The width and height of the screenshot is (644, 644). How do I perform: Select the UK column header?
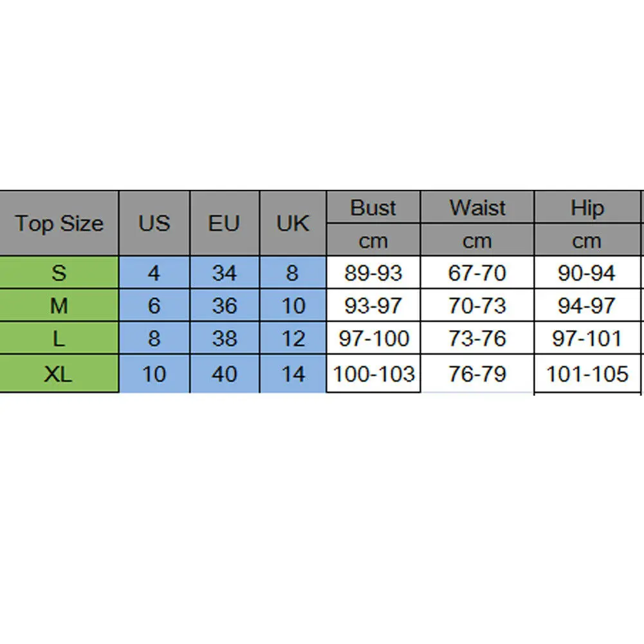(293, 223)
